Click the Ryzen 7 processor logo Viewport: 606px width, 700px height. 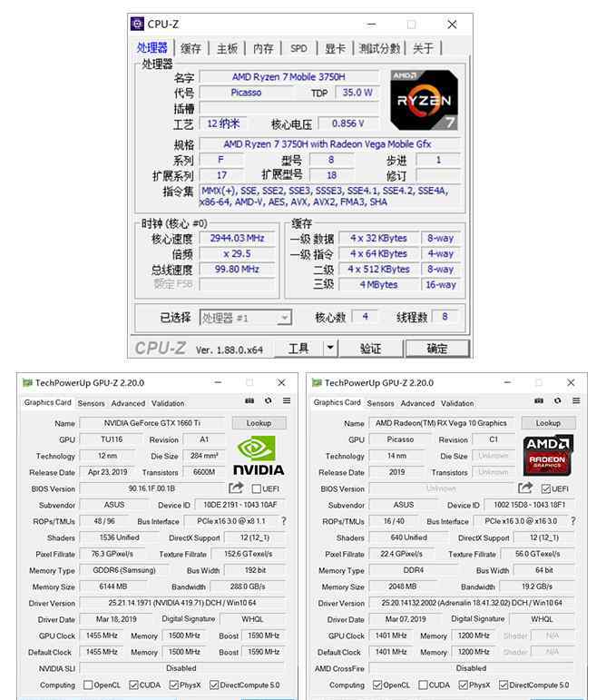tap(424, 100)
